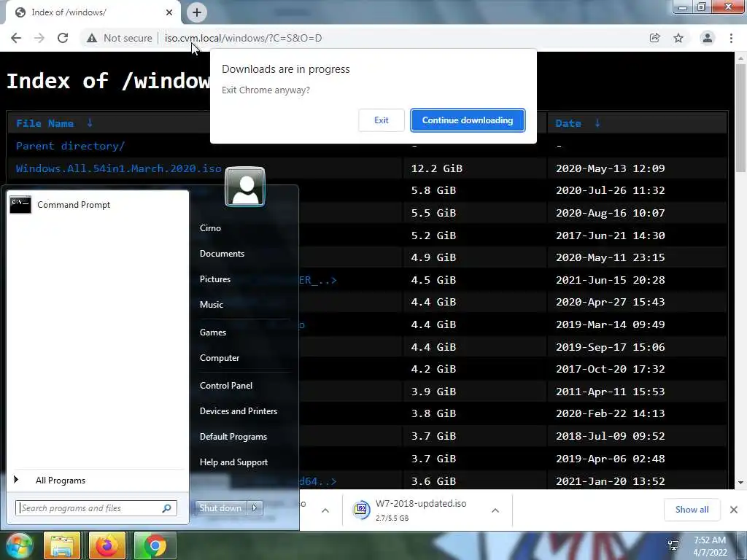Click the user account picture
The image size is (747, 560).
(245, 187)
